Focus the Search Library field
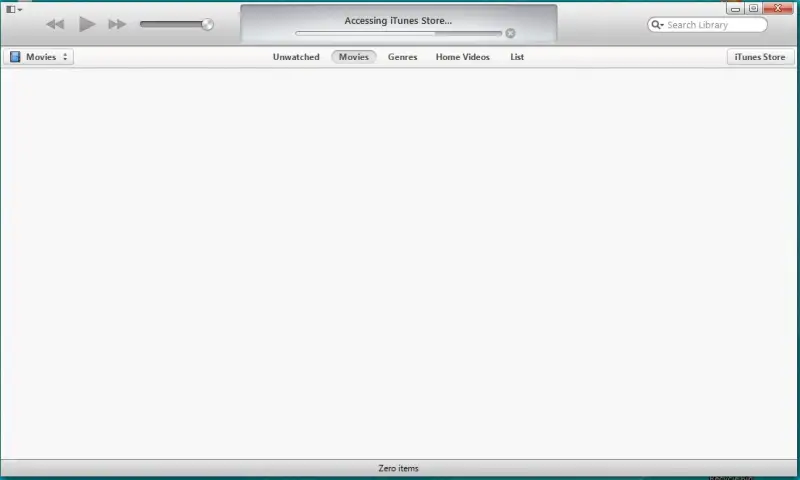Image resolution: width=800 pixels, height=480 pixels. [x=707, y=24]
